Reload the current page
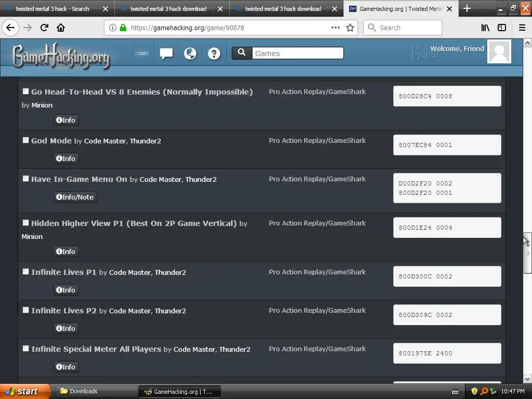The image size is (532, 399). click(x=44, y=28)
